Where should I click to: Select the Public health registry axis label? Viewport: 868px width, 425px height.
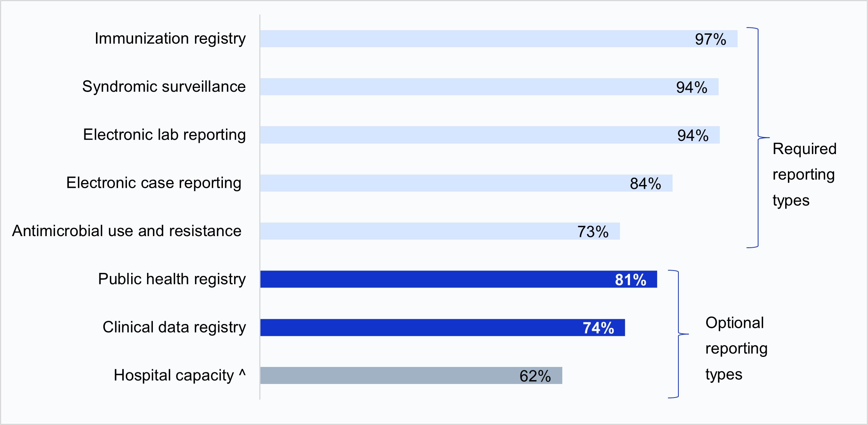[x=172, y=279]
